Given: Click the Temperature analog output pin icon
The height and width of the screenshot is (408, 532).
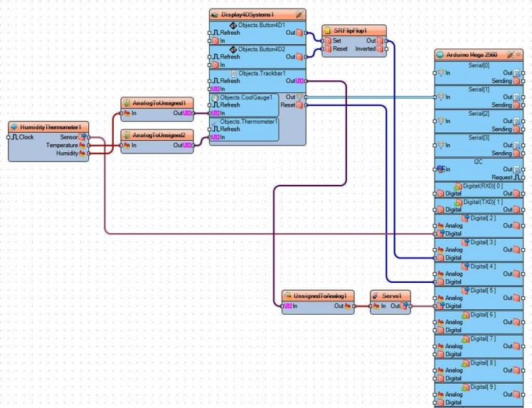Looking at the screenshot, I should point(82,145).
